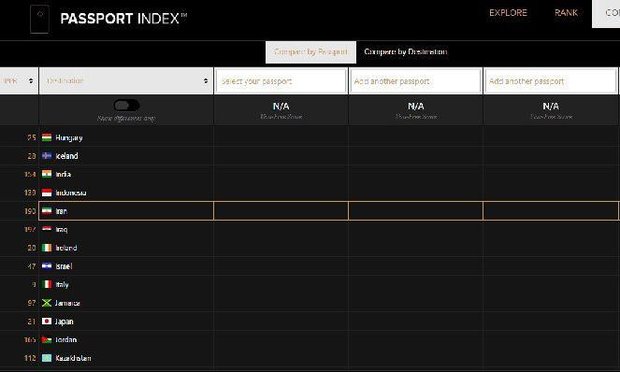Viewport: 620px width, 372px height.
Task: Click the Iceland flag icon
Action: coord(47,156)
